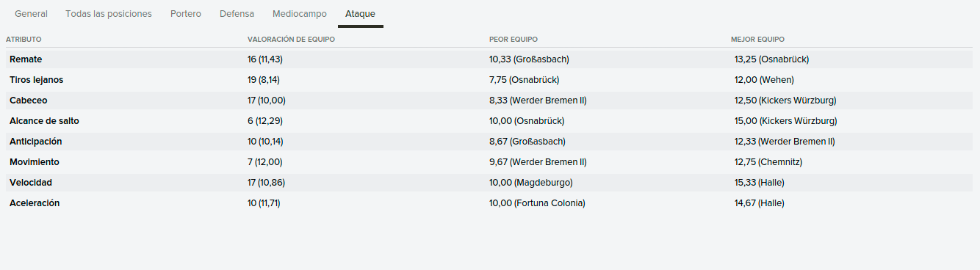Open the Mediocampo tab
This screenshot has height=270, width=980.
pos(300,14)
